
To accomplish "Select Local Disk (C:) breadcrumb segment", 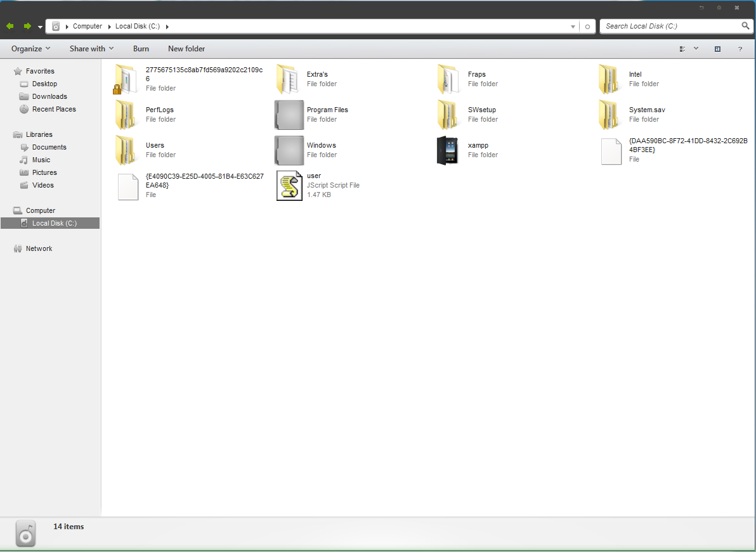I will click(138, 26).
